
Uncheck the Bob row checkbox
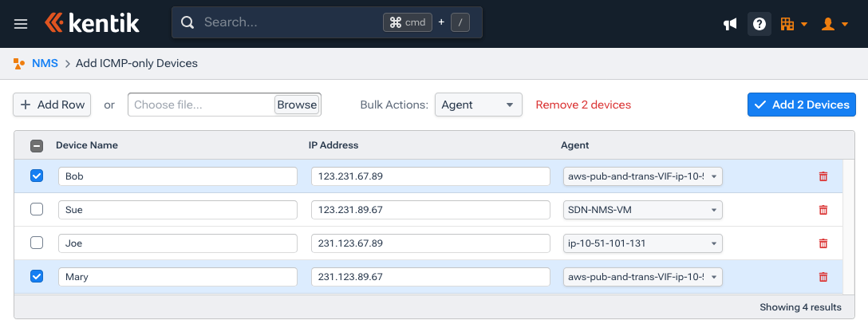(37, 176)
